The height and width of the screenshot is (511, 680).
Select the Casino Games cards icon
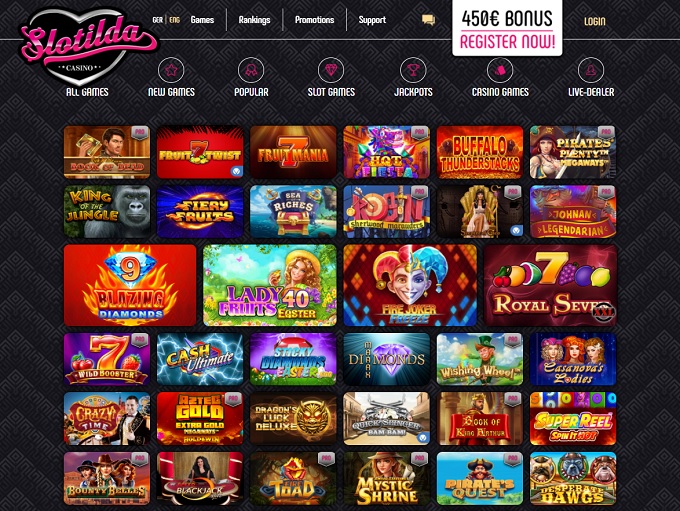click(x=500, y=70)
